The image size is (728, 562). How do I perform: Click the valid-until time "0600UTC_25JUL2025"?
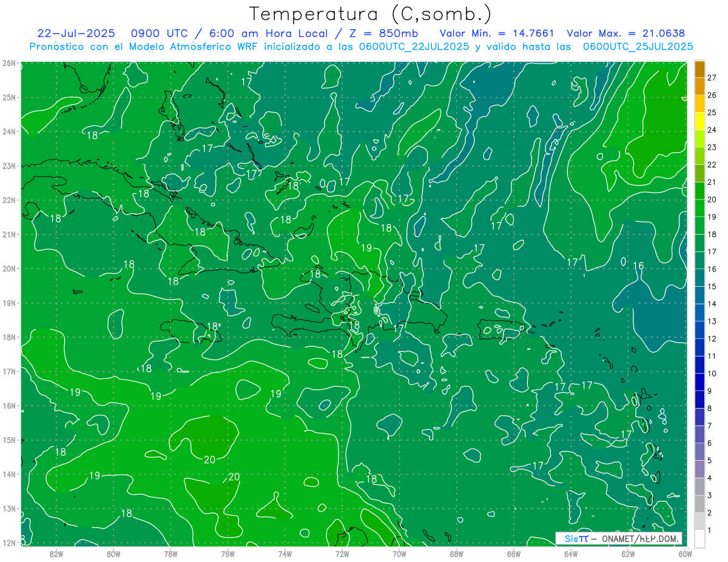click(638, 46)
